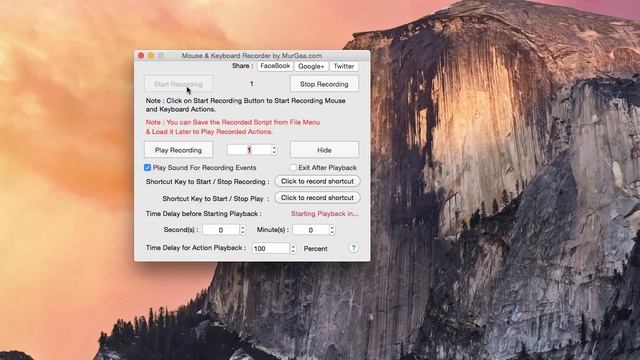The height and width of the screenshot is (360, 640).
Task: Click the Time Delay for Action Playback field
Action: (271, 248)
